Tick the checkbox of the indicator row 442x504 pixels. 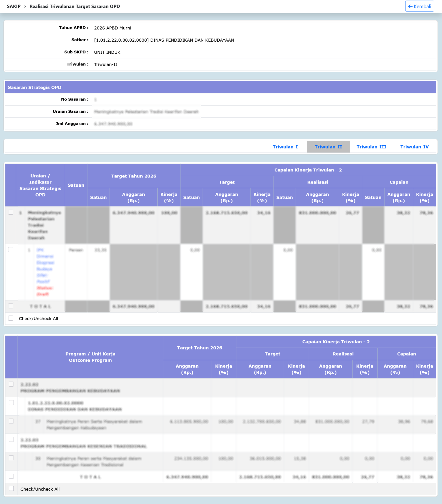tap(11, 249)
